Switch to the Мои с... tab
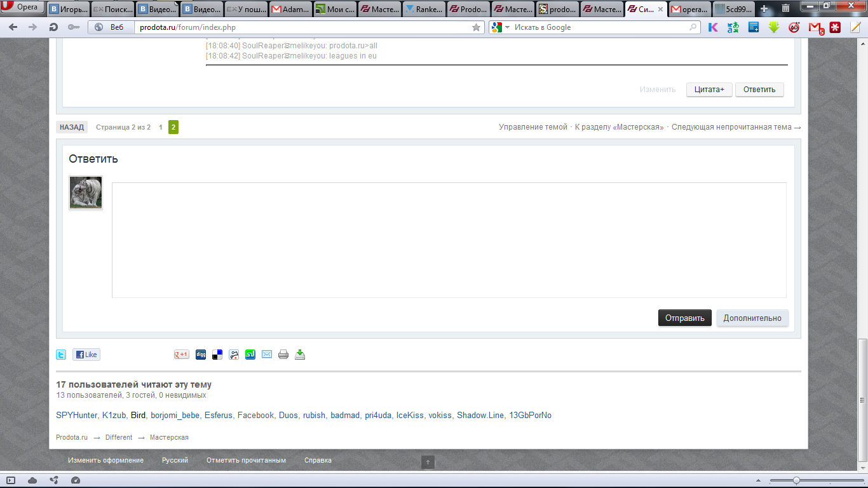The width and height of the screenshot is (868, 488). point(336,10)
